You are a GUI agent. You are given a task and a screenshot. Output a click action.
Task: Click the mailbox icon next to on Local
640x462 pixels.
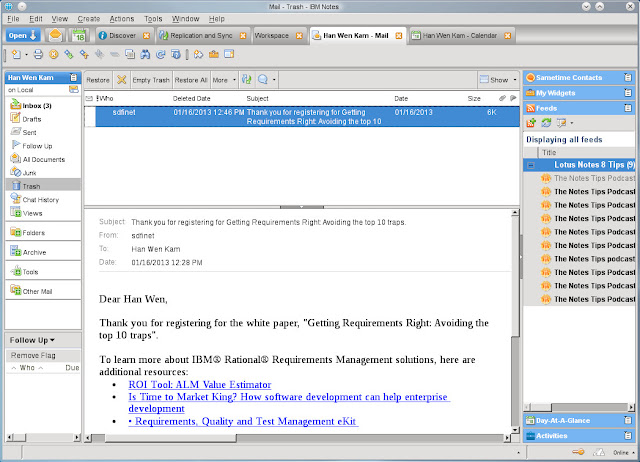click(73, 89)
